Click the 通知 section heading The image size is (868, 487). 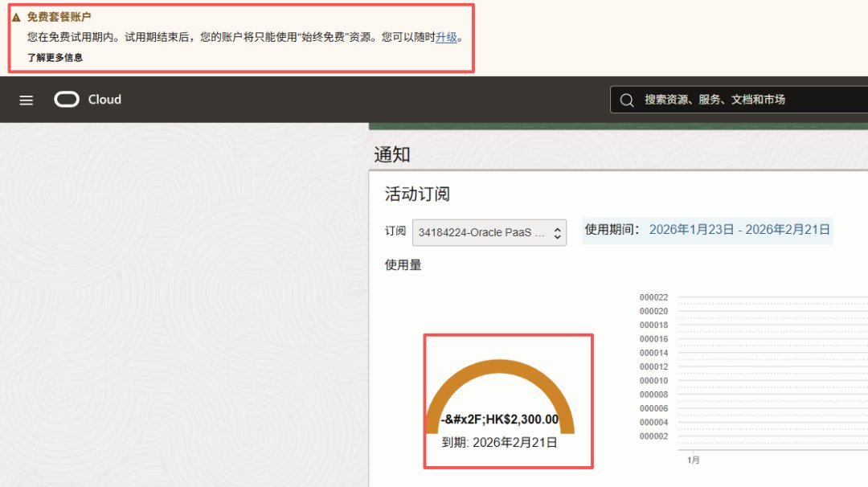pos(392,154)
